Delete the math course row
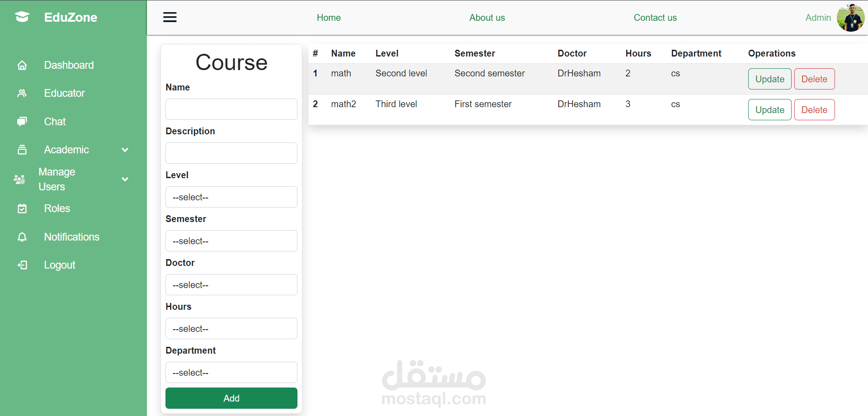 pyautogui.click(x=814, y=79)
